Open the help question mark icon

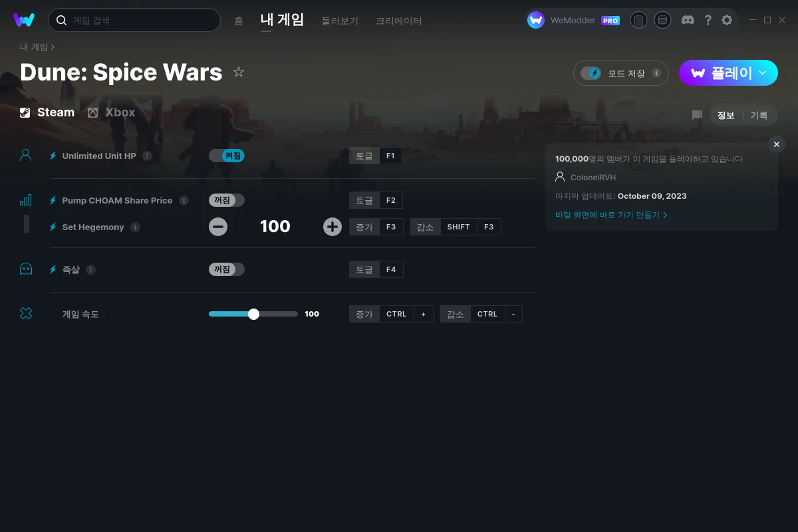(x=708, y=20)
